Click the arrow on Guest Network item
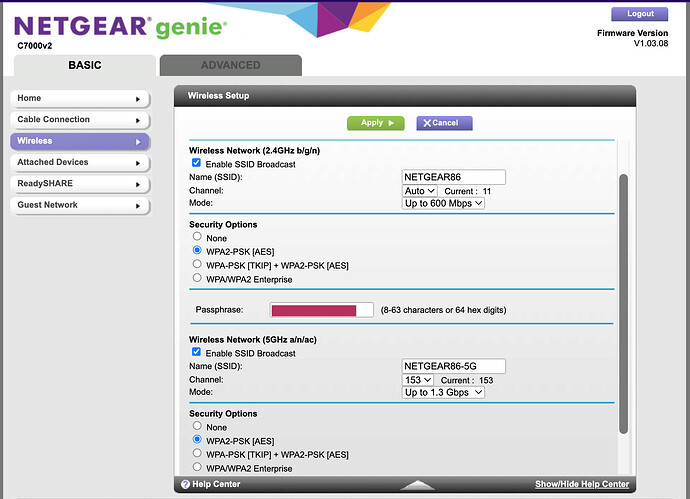Image resolution: width=690 pixels, height=499 pixels. click(x=138, y=205)
